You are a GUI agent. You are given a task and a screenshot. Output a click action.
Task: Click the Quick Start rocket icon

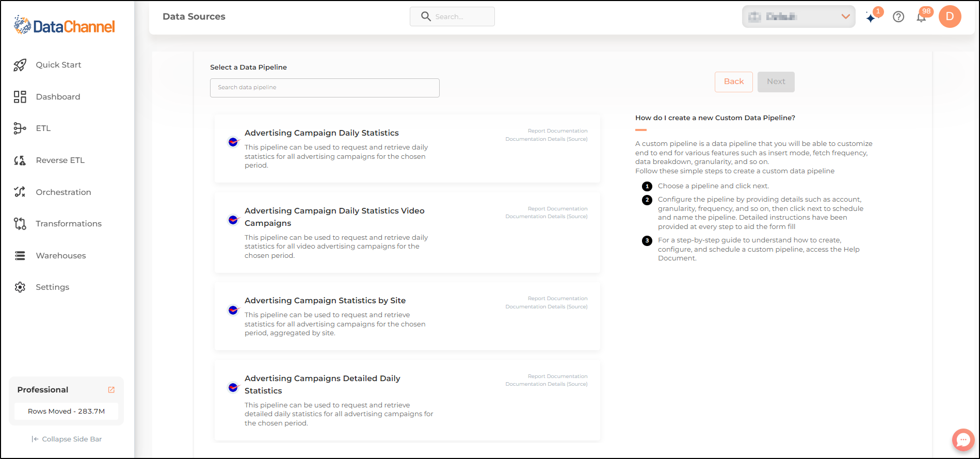pyautogui.click(x=20, y=65)
